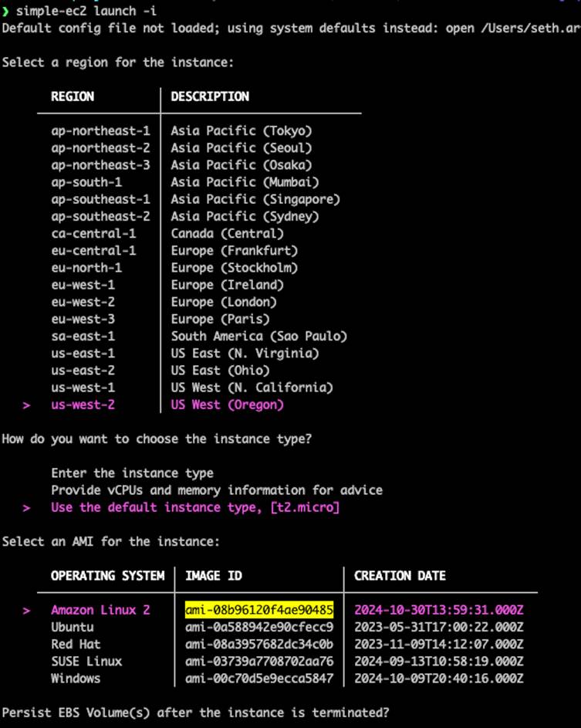Select the ap-northeast-1 region row
Screen dimensions: 581x728
coord(101,131)
